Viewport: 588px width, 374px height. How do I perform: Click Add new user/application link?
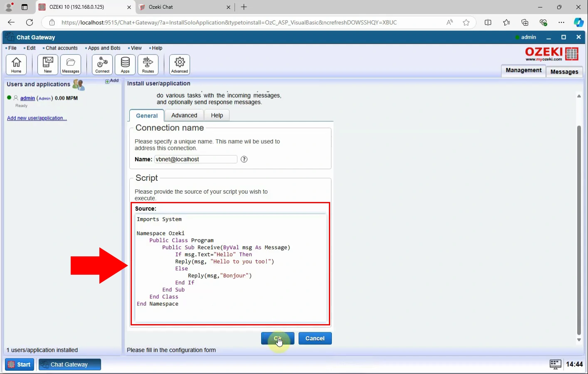pos(37,118)
